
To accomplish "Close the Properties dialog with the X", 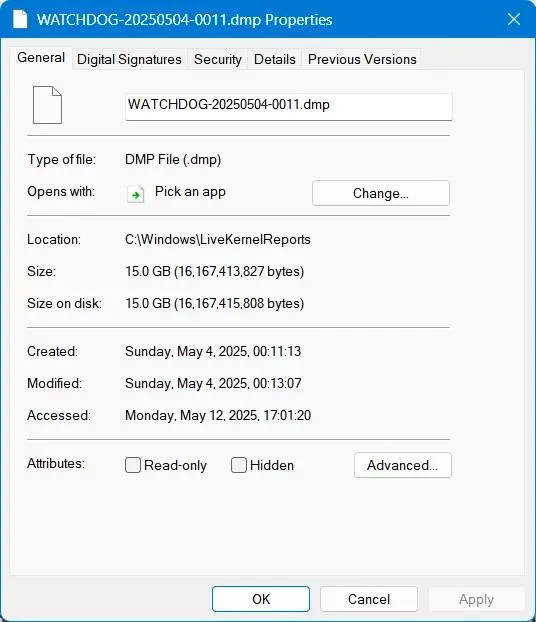I will pyautogui.click(x=514, y=19).
